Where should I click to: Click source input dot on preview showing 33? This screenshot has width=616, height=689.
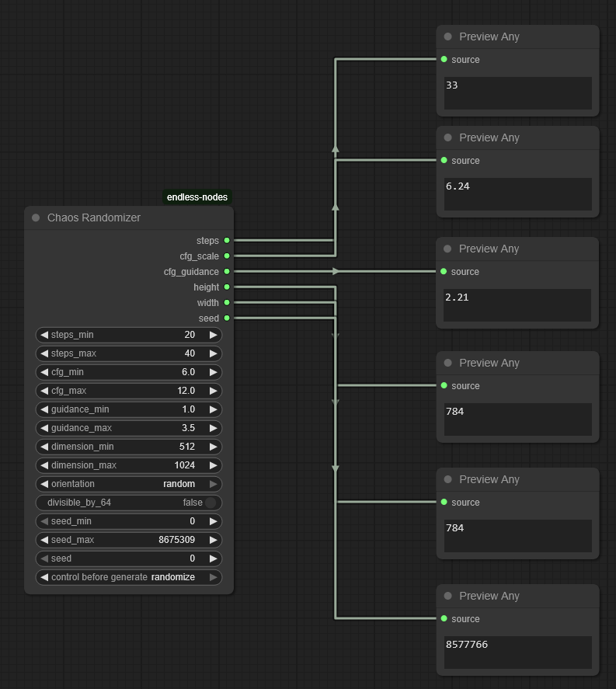click(x=444, y=60)
